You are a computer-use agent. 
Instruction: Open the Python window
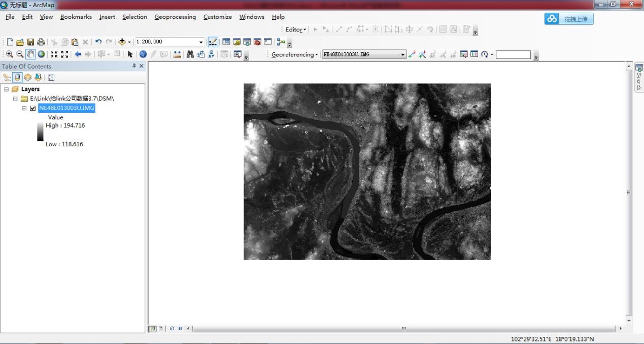pyautogui.click(x=268, y=42)
